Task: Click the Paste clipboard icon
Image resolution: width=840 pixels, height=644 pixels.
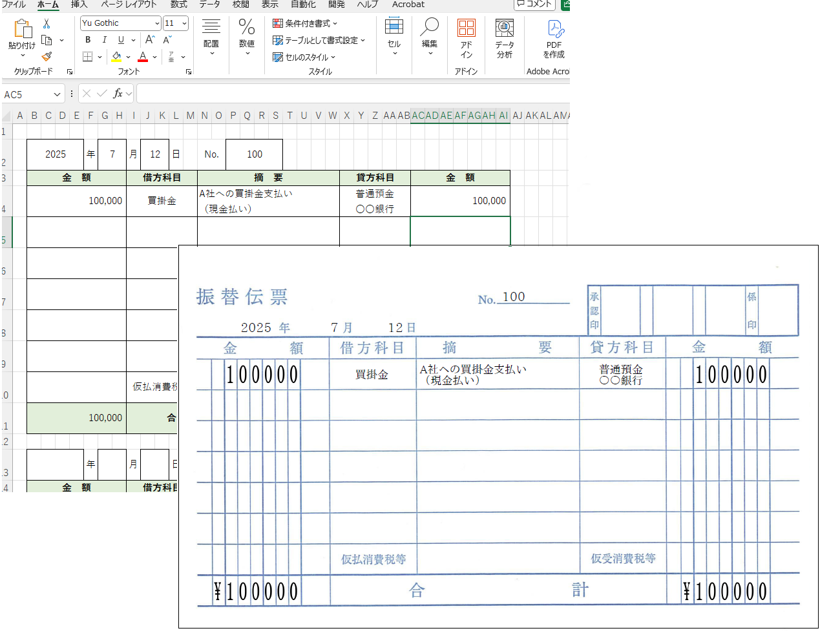Action: (x=22, y=30)
